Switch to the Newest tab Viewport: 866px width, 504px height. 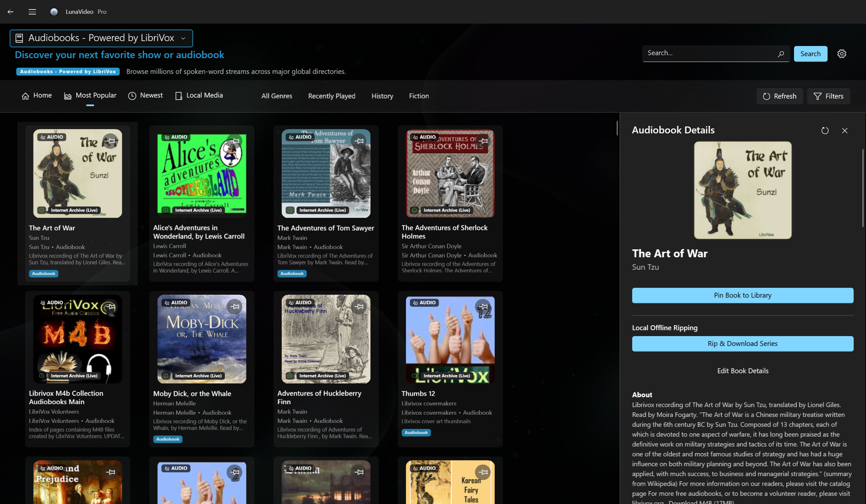coord(145,96)
